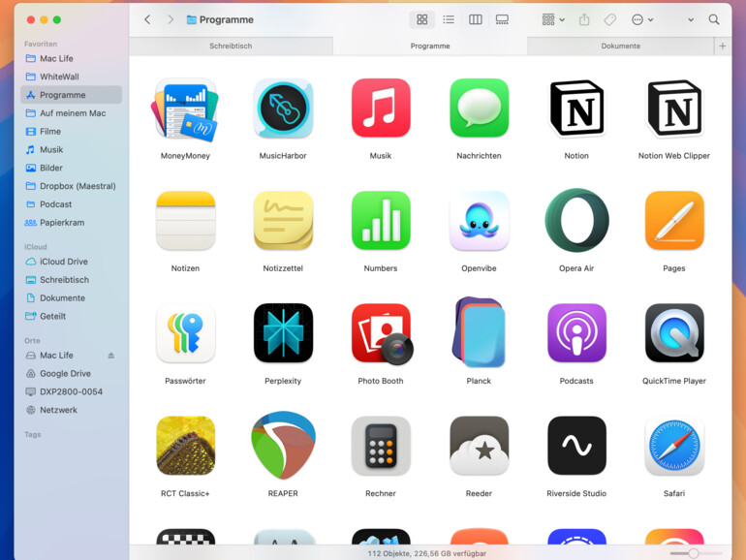Select the Notizzettel sticky notes icon
The width and height of the screenshot is (746, 560).
click(283, 221)
